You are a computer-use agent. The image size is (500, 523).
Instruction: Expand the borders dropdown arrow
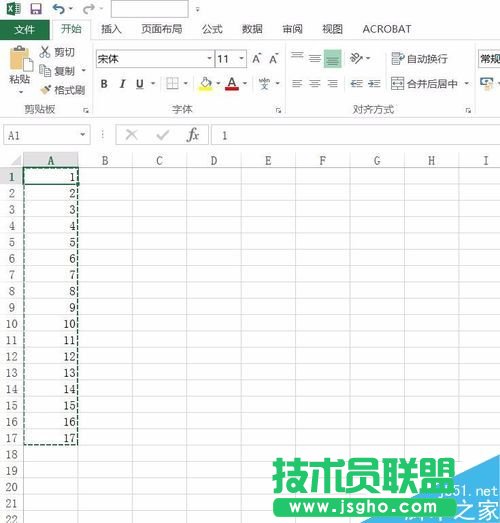tap(185, 83)
